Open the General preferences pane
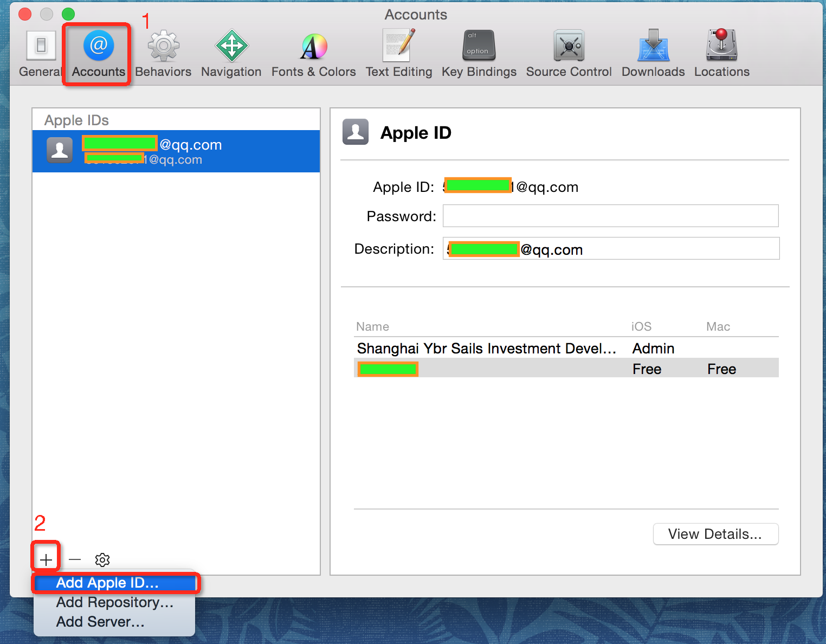Image resolution: width=826 pixels, height=644 pixels. (x=41, y=54)
